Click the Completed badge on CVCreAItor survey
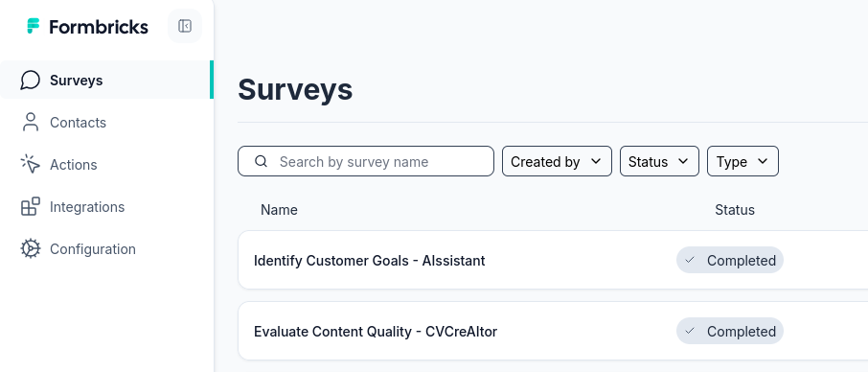The height and width of the screenshot is (372, 868). tap(730, 331)
